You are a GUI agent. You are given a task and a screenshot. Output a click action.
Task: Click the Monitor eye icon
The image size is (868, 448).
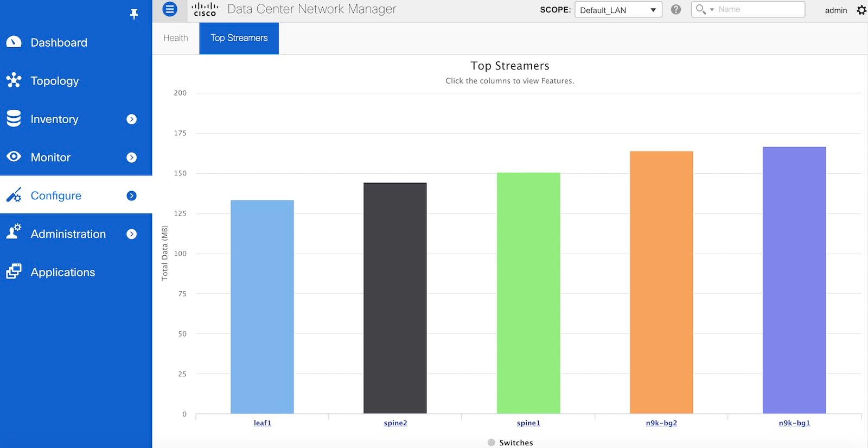pyautogui.click(x=14, y=157)
